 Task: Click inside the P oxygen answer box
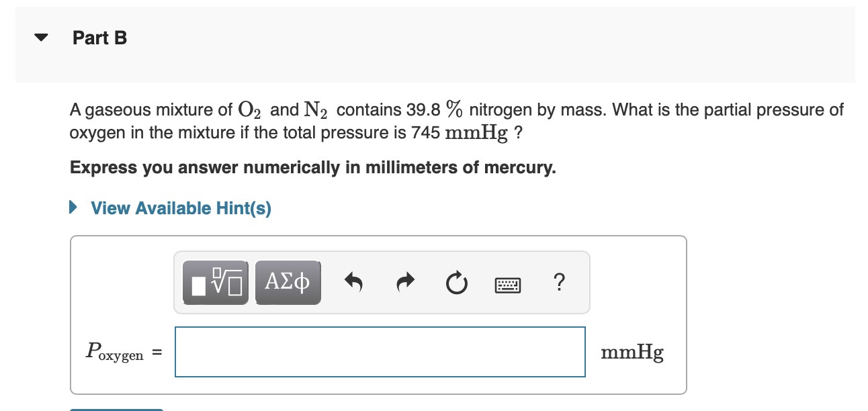[x=380, y=351]
